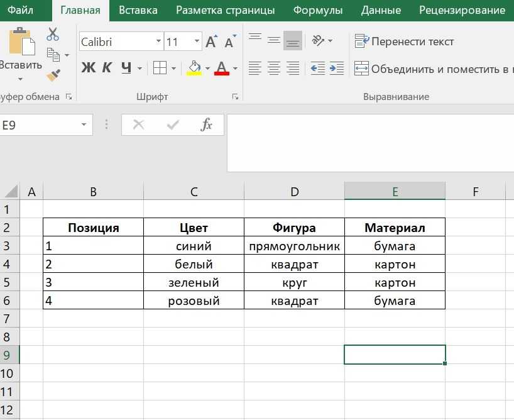The width and height of the screenshot is (514, 420).
Task: Select the cell containing прямоугольник
Action: coord(294,245)
